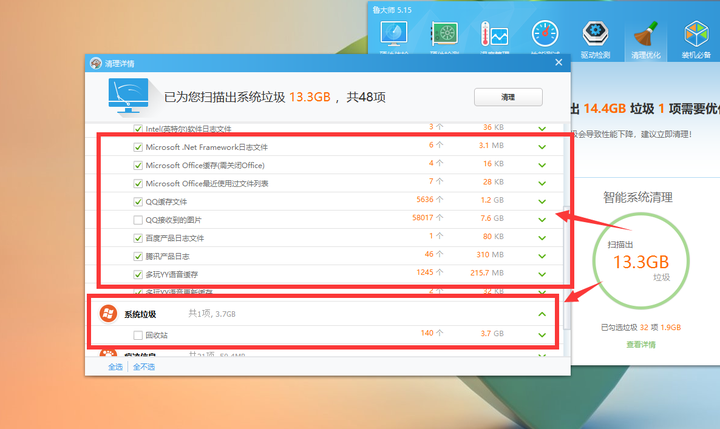The width and height of the screenshot is (720, 429).
Task: Uncheck 腾讯产品日志 checkbox
Action: pyautogui.click(x=138, y=256)
